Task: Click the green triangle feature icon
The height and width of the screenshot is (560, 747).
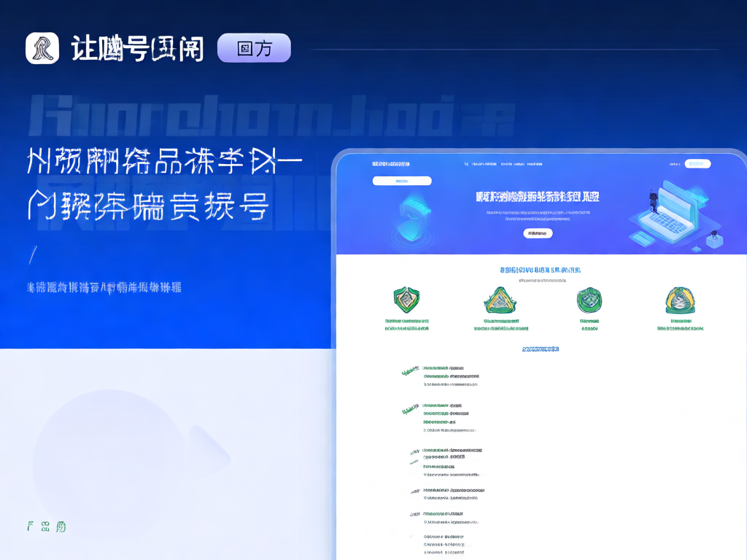Action: [x=498, y=300]
